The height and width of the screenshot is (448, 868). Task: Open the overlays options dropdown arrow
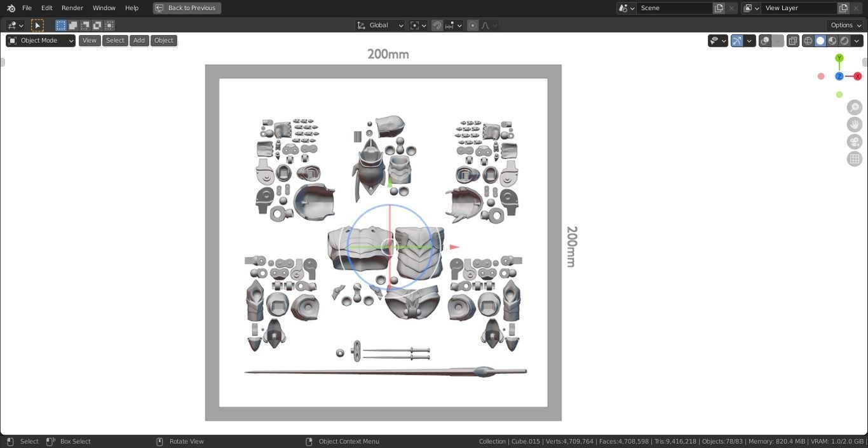[x=777, y=41]
